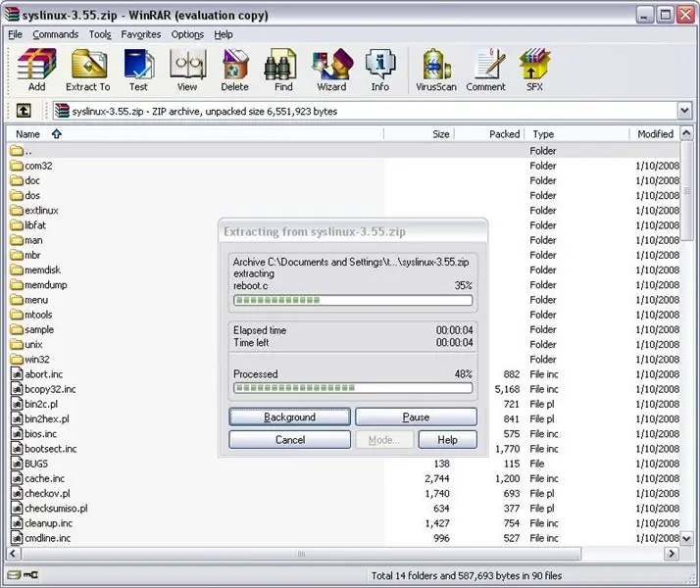The width and height of the screenshot is (700, 588).
Task: Select the win32 folder
Action: click(x=30, y=359)
